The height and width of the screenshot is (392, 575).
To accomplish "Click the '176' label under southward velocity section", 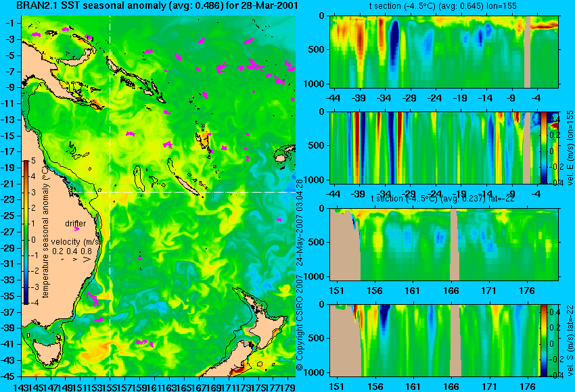I will pos(528,387).
